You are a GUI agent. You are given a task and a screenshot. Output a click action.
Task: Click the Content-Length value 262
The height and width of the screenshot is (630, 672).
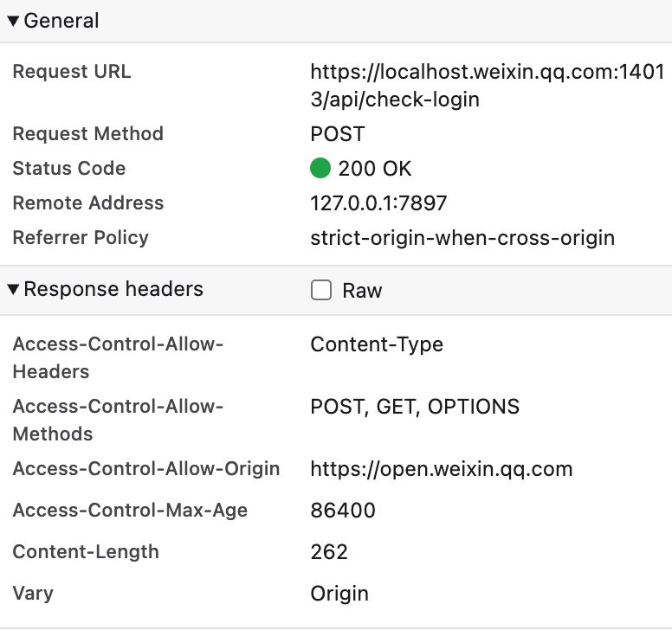329,552
